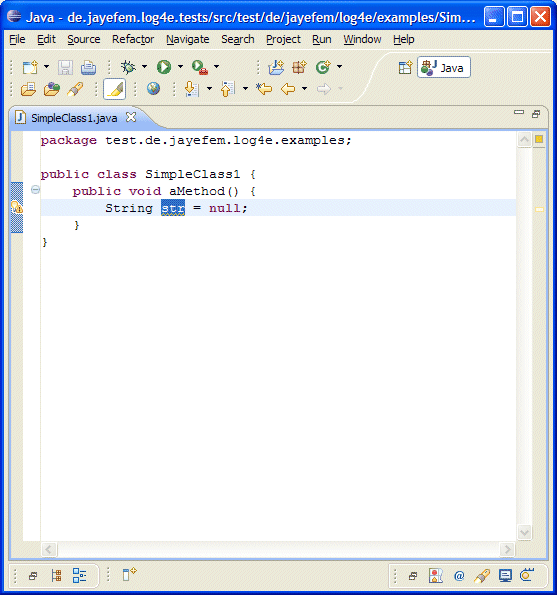Click the Next Annotation down arrow icon

pyautogui.click(x=192, y=89)
